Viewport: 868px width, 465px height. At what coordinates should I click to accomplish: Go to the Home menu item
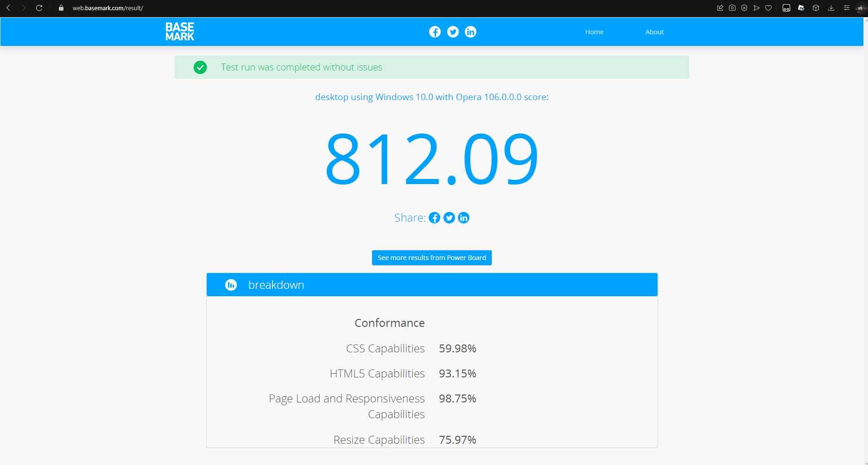pos(594,32)
